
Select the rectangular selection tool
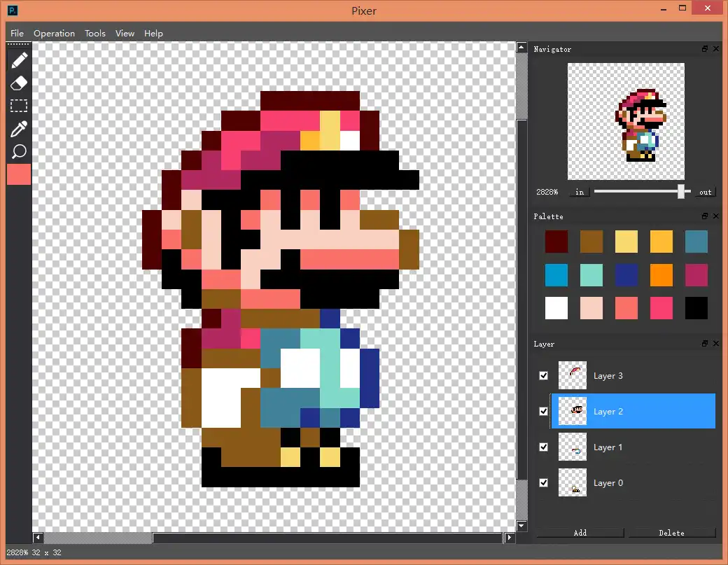19,106
